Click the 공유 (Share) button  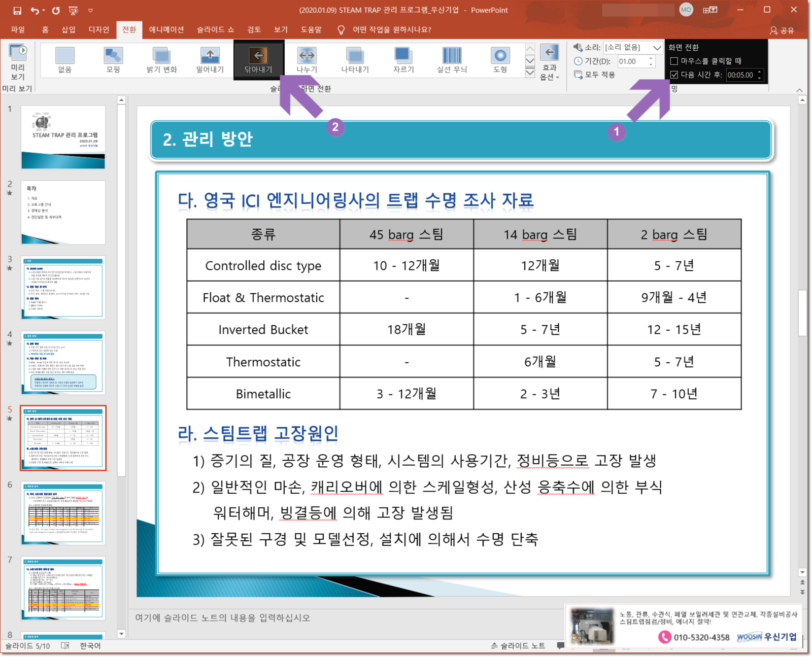(x=782, y=30)
